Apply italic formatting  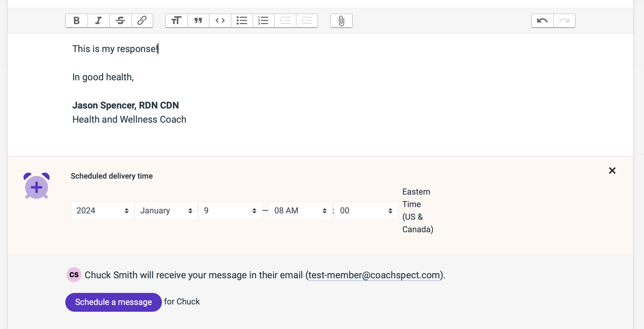pyautogui.click(x=98, y=20)
